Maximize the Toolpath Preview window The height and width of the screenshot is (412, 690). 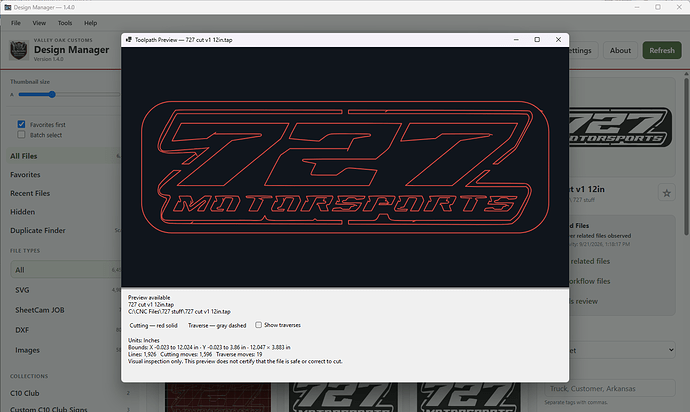[537, 40]
